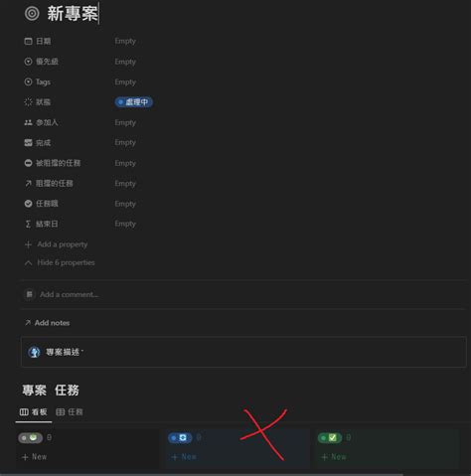Click the 狀態 status spinner icon
This screenshot has width=471, height=476.
pos(28,102)
